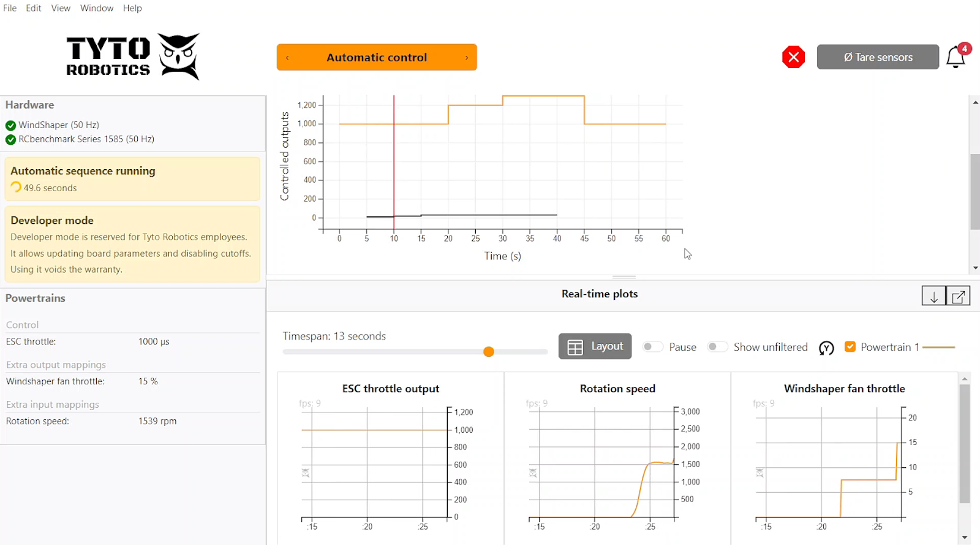Uncheck the Powertrain 1 checkbox
This screenshot has height=545, width=980.
tap(850, 347)
